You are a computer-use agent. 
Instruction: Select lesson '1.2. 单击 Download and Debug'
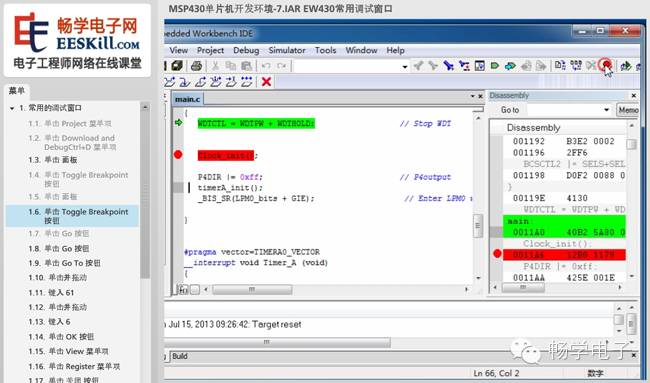coord(73,142)
